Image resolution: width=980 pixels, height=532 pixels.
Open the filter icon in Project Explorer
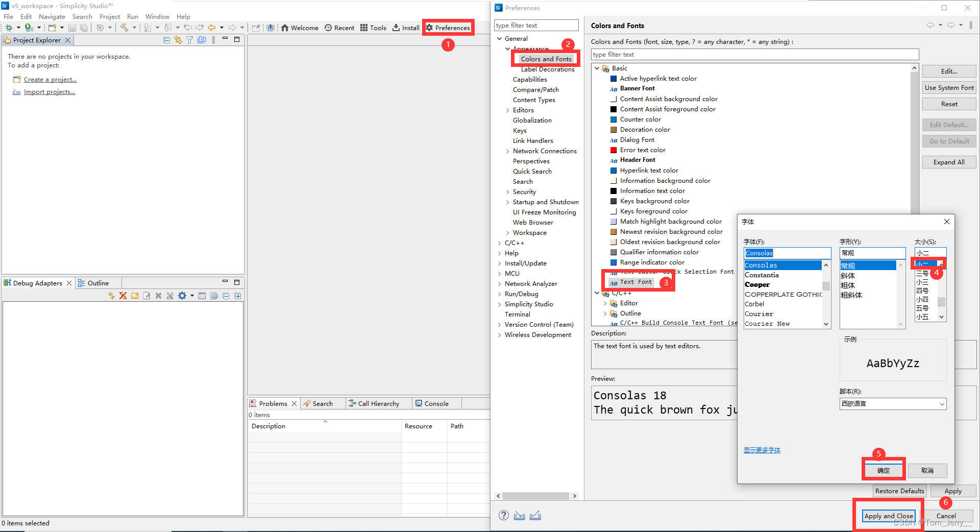[x=190, y=39]
